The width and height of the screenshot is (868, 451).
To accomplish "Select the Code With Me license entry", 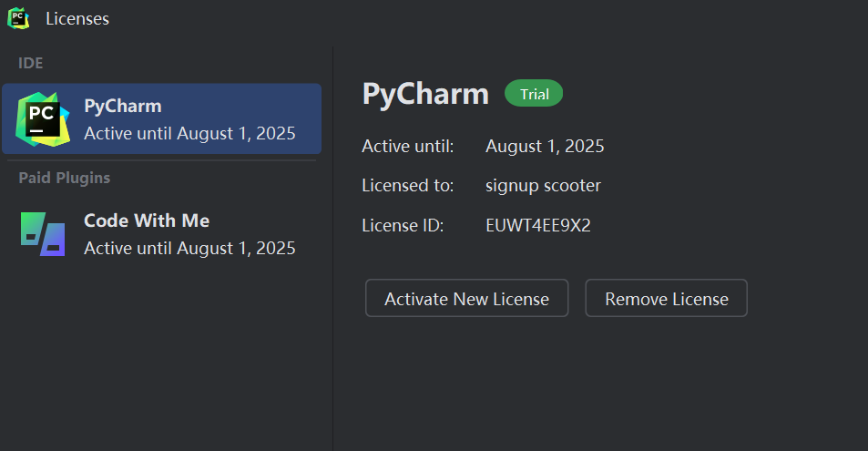I will tap(161, 234).
